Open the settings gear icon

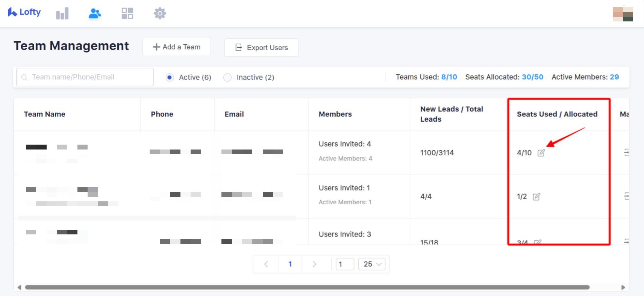tap(160, 14)
